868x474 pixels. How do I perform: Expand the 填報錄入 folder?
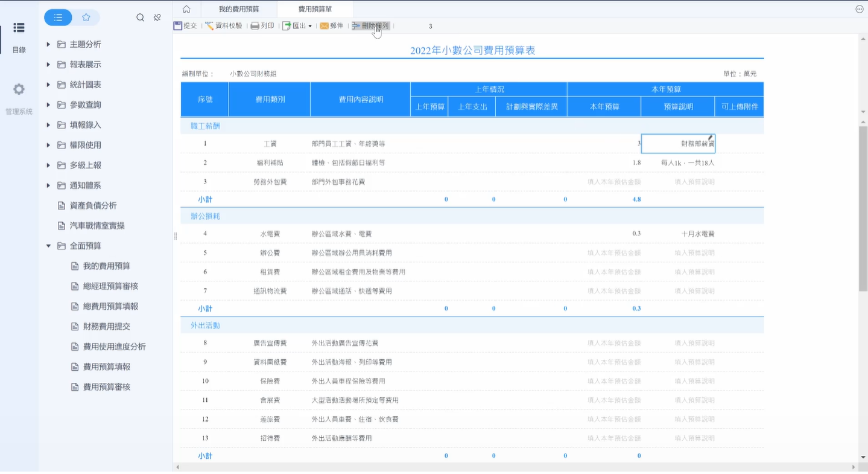48,125
